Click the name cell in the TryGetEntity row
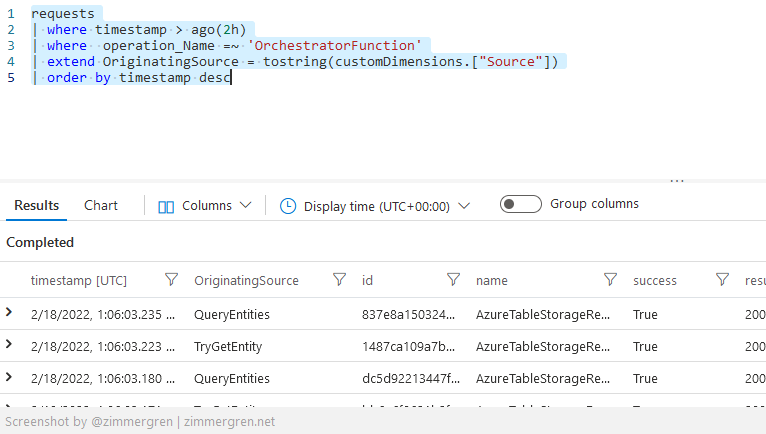The image size is (766, 434). pos(543,347)
